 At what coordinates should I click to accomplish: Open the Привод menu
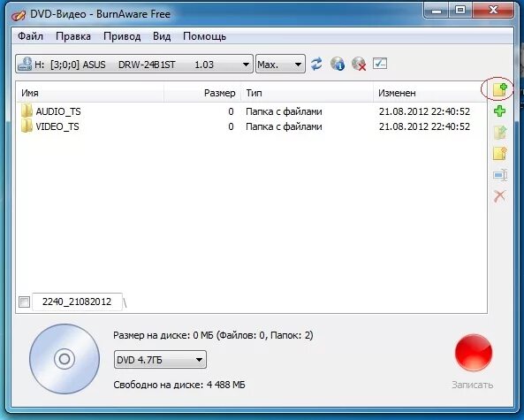click(122, 36)
